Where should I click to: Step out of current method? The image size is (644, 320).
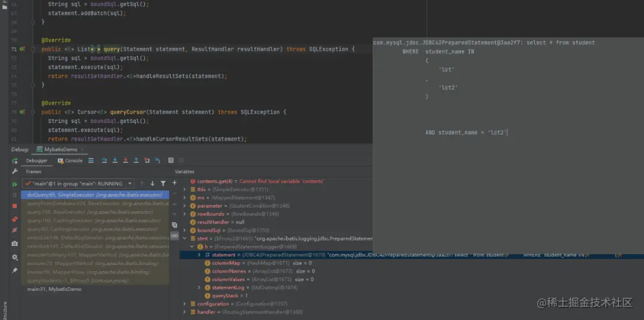coord(137,161)
